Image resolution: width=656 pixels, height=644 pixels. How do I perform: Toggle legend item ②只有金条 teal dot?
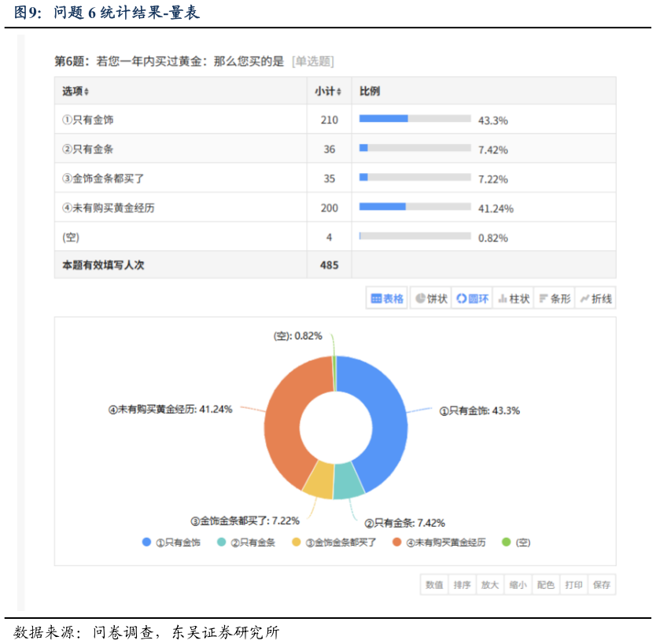221,542
